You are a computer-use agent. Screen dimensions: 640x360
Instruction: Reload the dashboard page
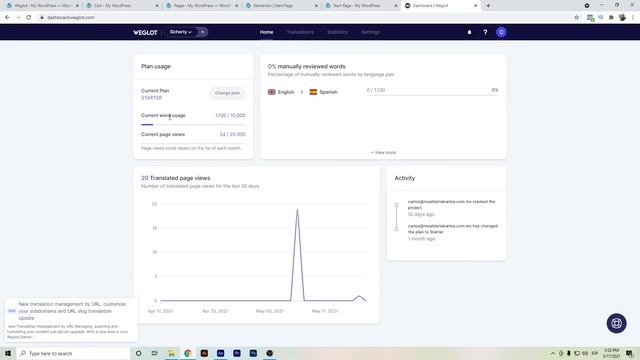coord(29,18)
